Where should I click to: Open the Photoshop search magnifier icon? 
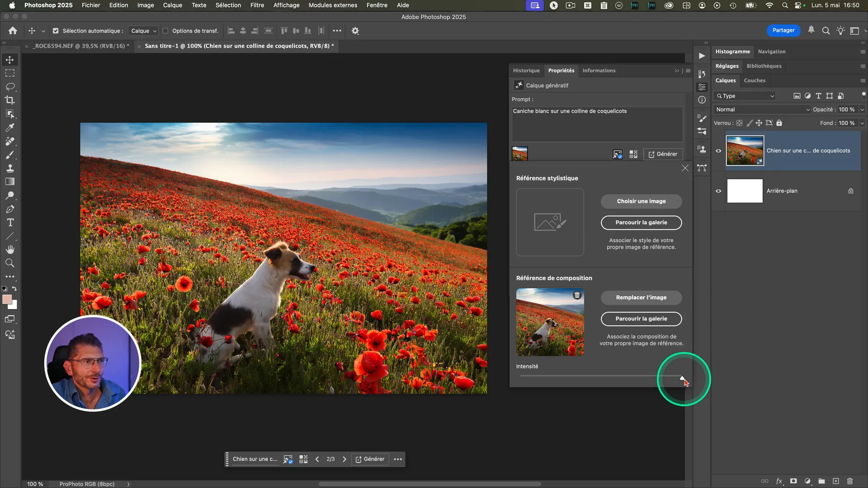[826, 31]
